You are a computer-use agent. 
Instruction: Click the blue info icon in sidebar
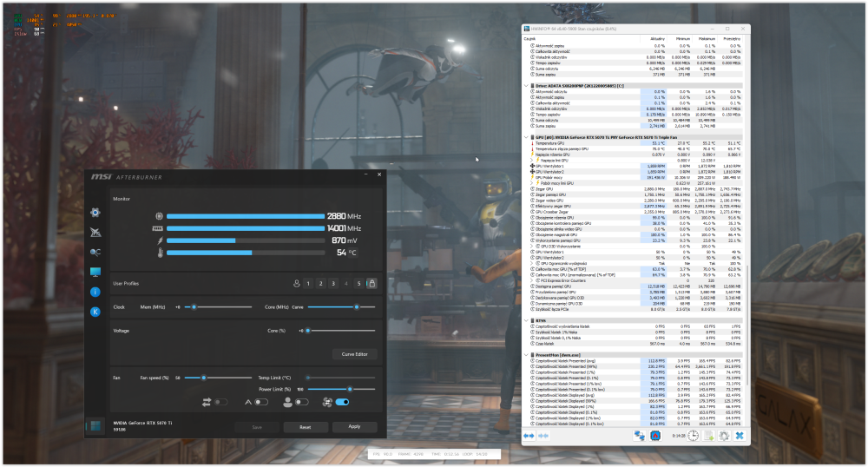95,292
